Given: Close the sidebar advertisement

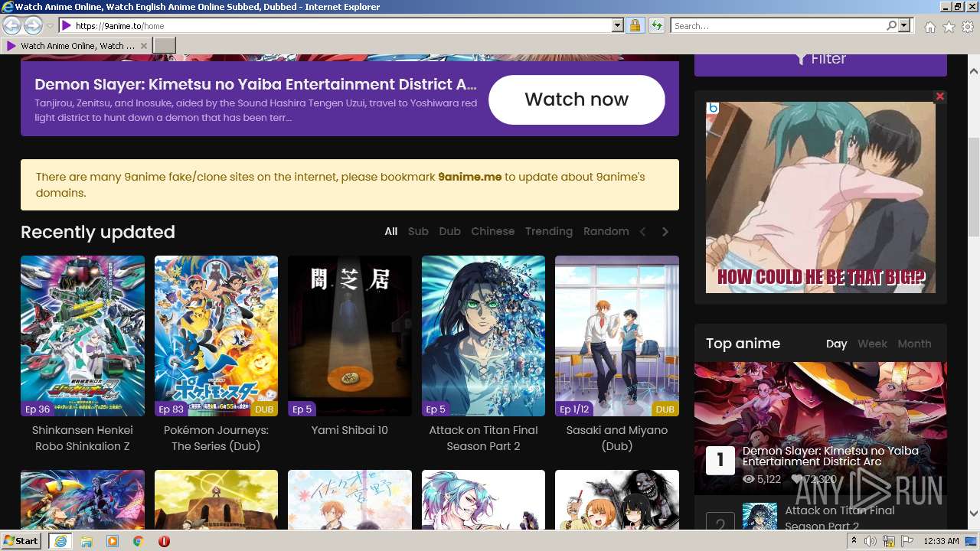Looking at the screenshot, I should (x=940, y=96).
